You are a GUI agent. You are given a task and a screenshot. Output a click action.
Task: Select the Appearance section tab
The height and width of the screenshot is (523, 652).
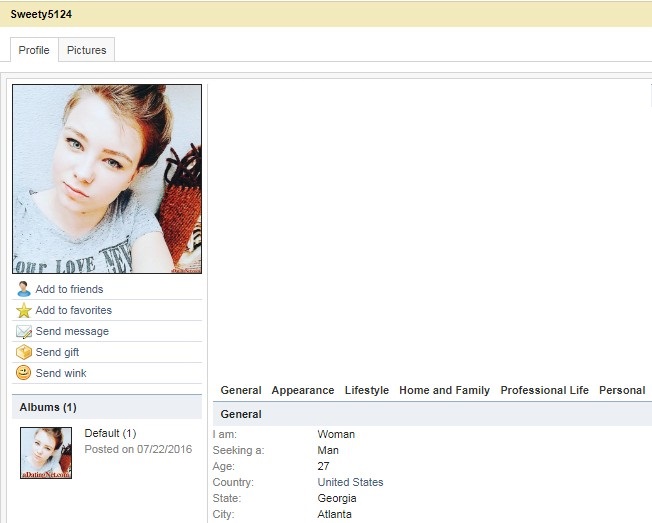[x=303, y=390]
